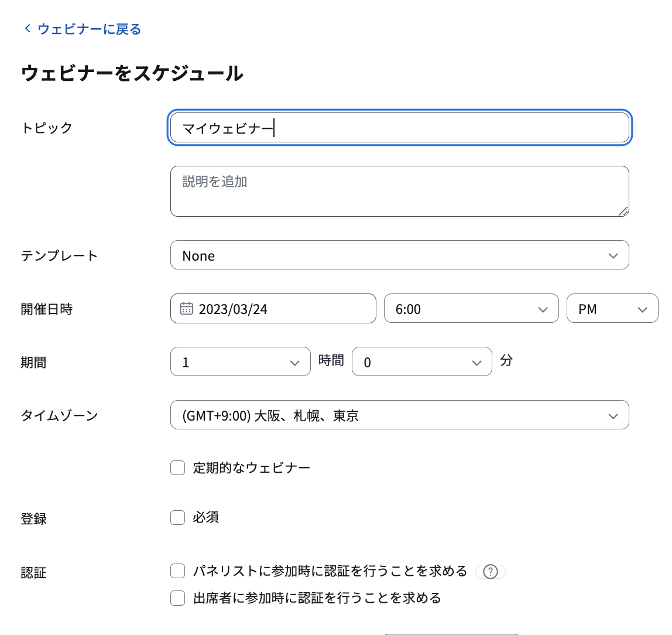Click the chevron in AM/PM selector

[642, 309]
